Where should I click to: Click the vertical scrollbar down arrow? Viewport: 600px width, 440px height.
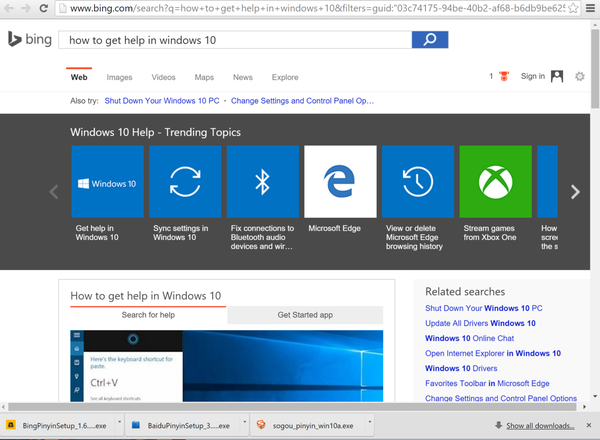pos(595,397)
